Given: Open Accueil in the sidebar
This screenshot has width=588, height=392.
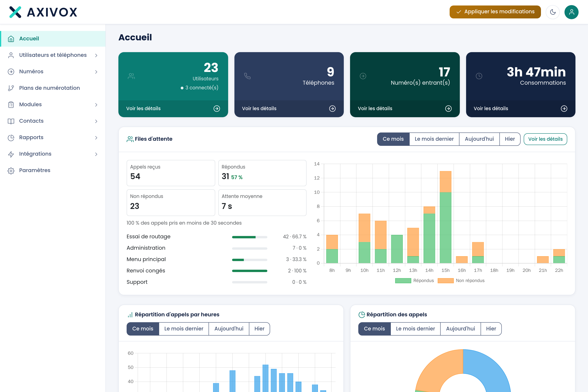Looking at the screenshot, I should pos(53,39).
